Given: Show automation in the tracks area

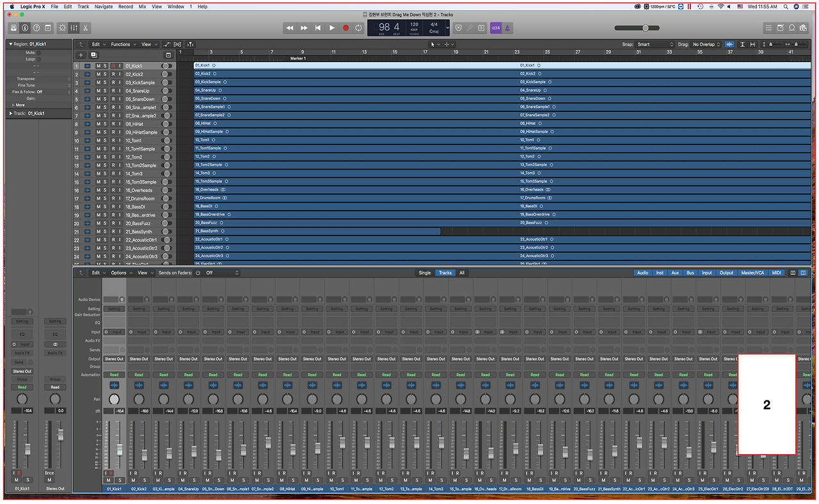Looking at the screenshot, I should (x=167, y=44).
